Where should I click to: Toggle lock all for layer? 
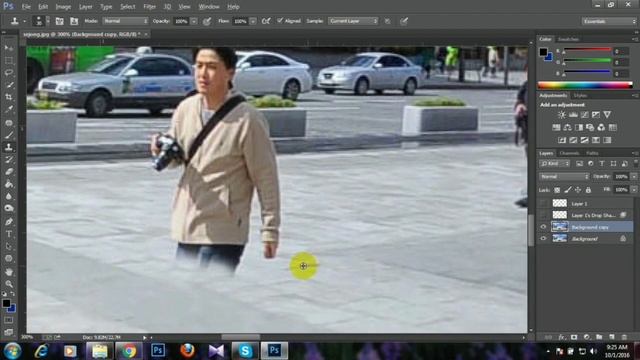coord(588,190)
